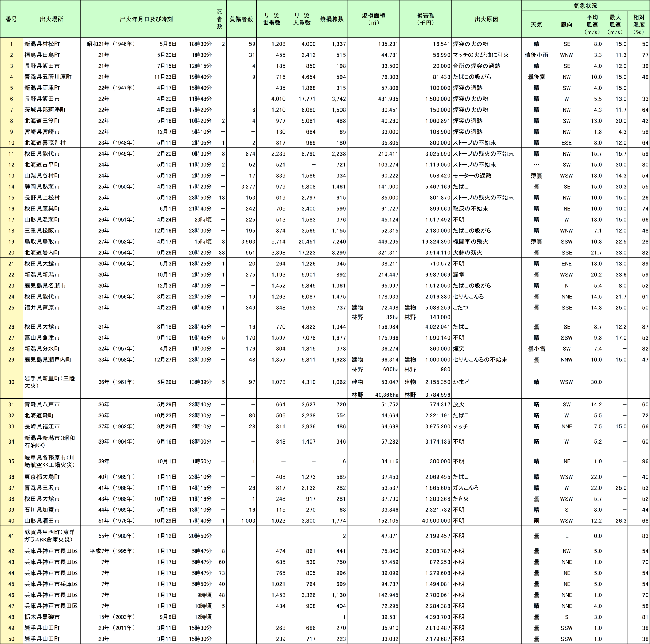This screenshot has width=650, height=644.
Task: Click the date cell 平成7年(1995年)
Action: tap(113, 551)
